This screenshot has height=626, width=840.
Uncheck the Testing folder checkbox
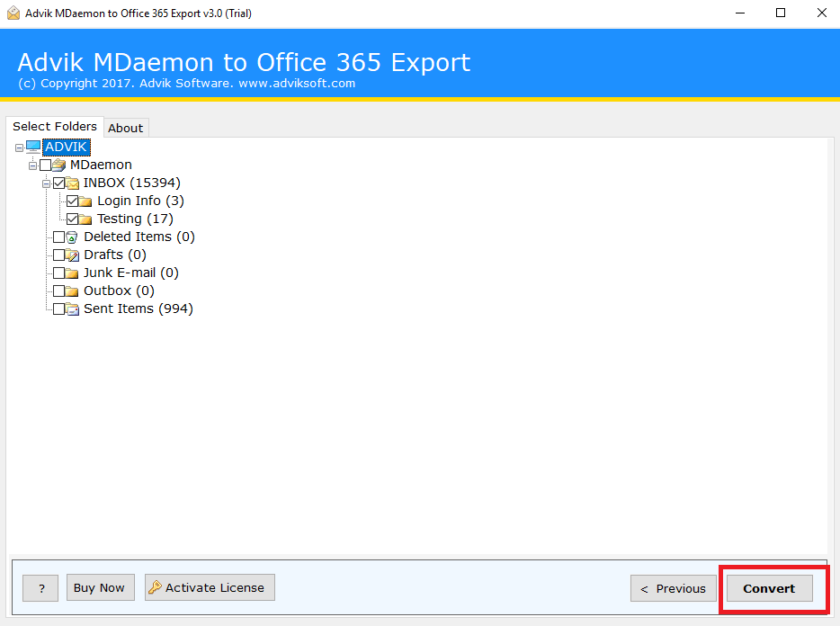(x=73, y=219)
